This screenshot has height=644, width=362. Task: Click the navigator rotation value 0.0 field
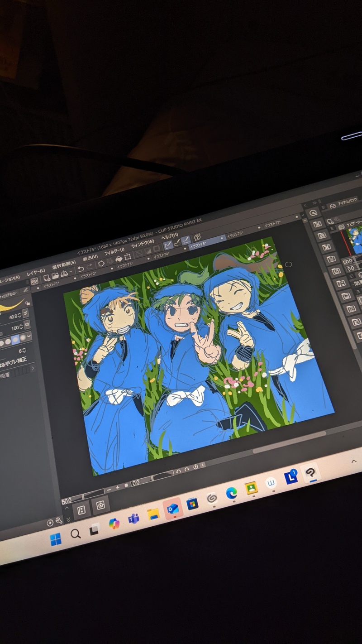pos(351,269)
